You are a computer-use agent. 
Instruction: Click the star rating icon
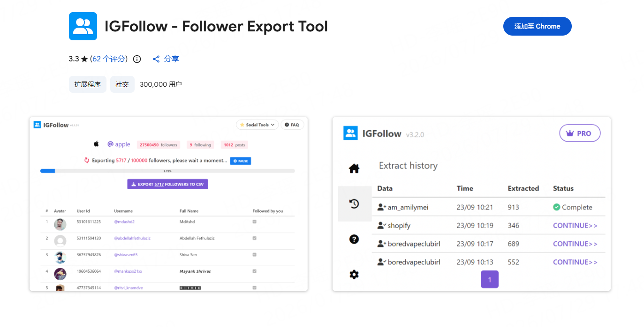click(x=84, y=59)
